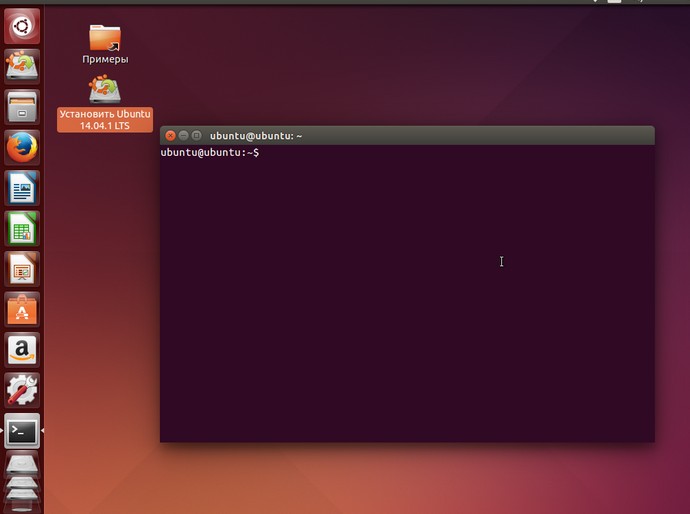The width and height of the screenshot is (690, 514).
Task: Maximize the terminal window
Action: [x=197, y=136]
